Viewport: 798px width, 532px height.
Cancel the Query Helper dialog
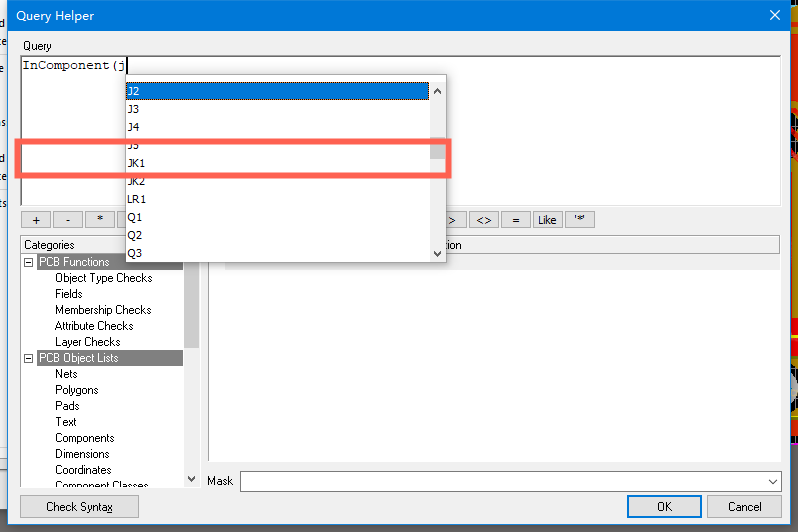point(745,507)
